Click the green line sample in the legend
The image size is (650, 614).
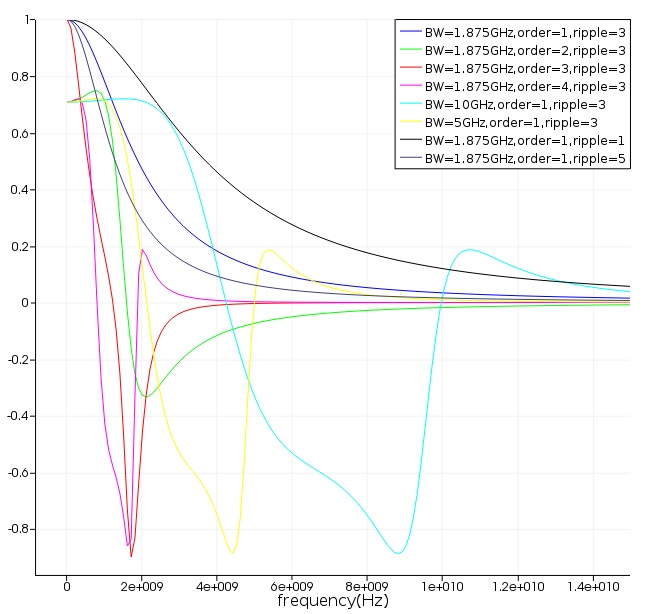410,51
